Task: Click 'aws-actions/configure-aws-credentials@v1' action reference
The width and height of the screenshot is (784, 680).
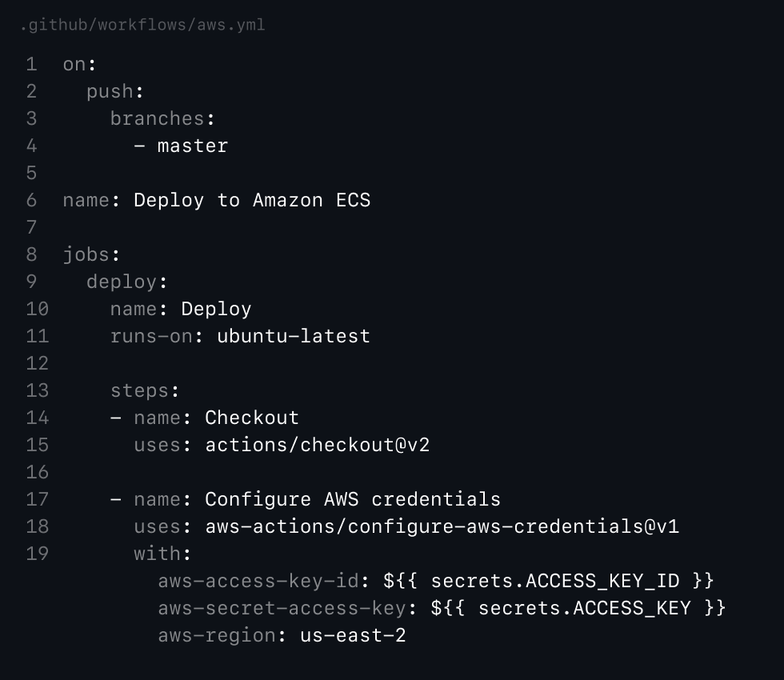Action: pos(442,526)
